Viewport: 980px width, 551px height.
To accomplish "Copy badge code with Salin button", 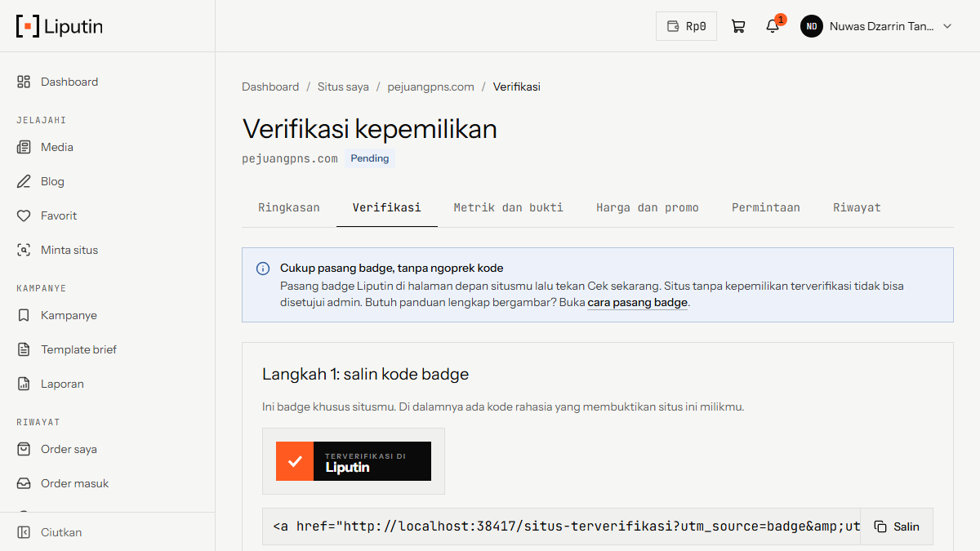I will pyautogui.click(x=897, y=527).
